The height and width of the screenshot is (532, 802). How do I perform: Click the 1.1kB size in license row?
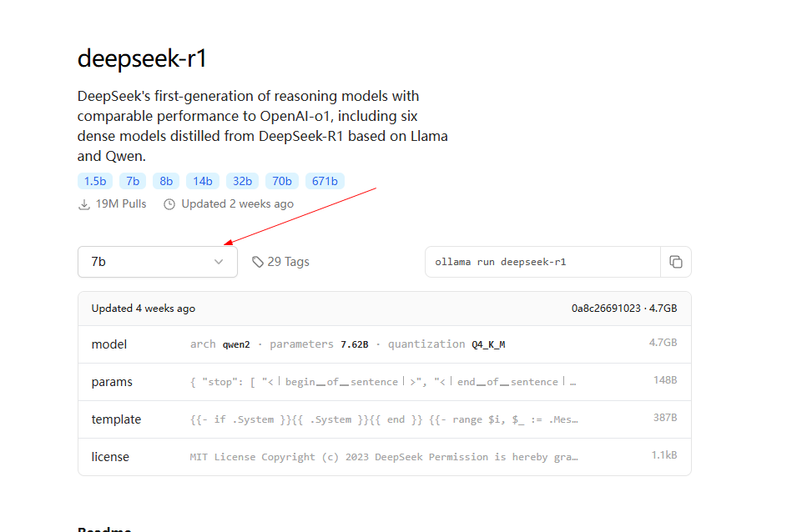click(x=664, y=454)
